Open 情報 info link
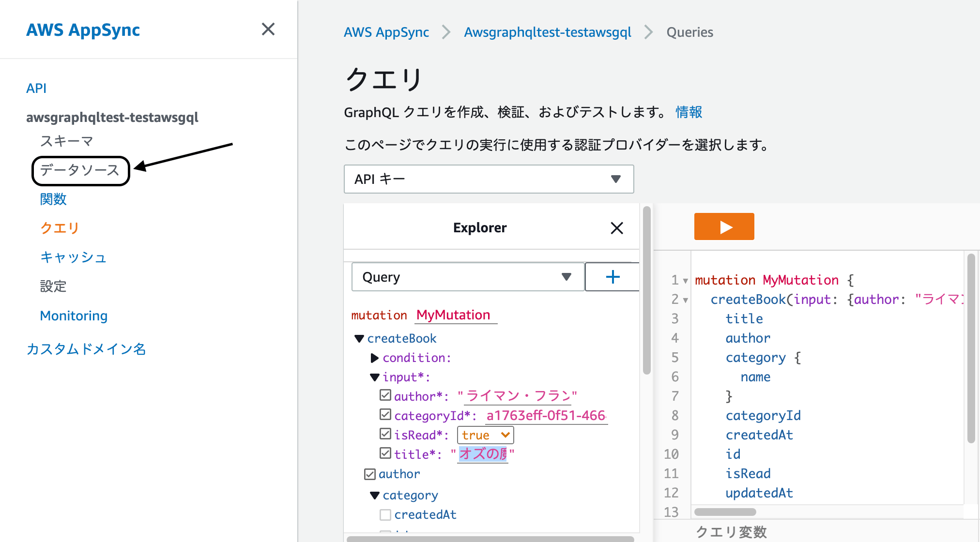980x542 pixels. click(x=689, y=112)
